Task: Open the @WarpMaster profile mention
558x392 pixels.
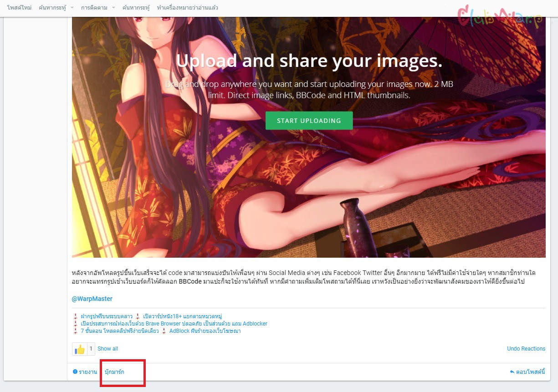Action: (92, 299)
